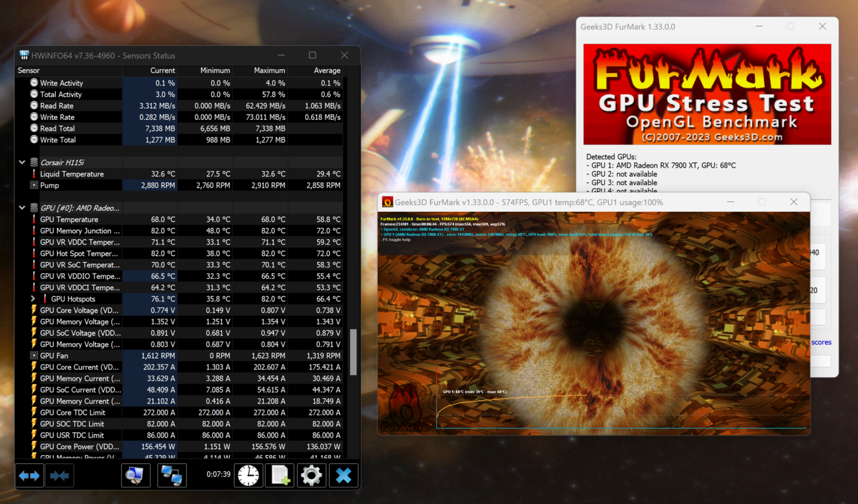Click the remote connection computers icon
This screenshot has width=858, height=504.
(x=172, y=475)
